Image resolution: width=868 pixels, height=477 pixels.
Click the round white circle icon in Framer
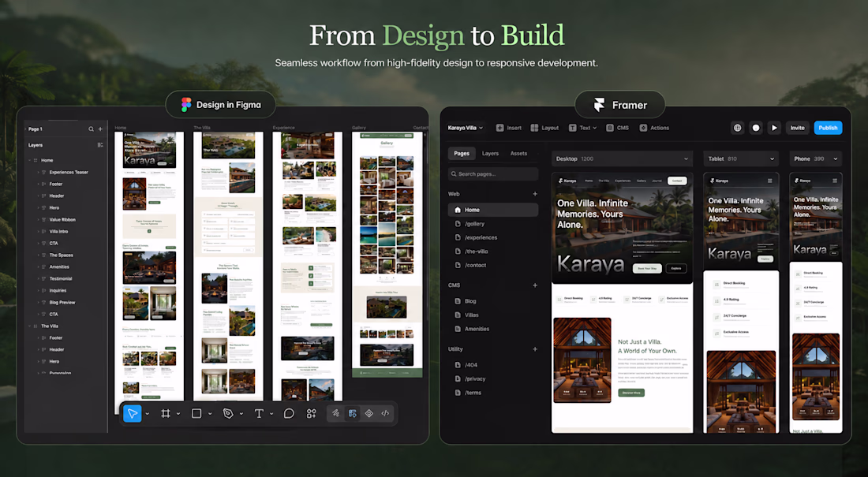point(756,128)
